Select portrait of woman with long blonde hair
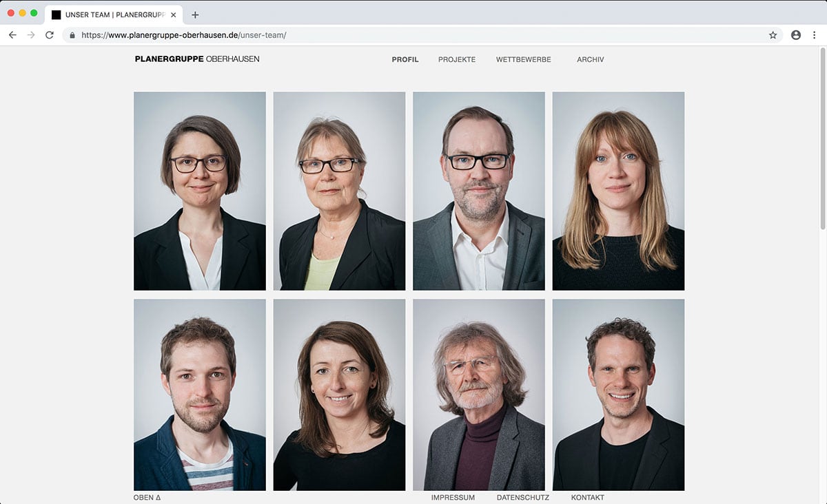The image size is (827, 504). point(618,191)
